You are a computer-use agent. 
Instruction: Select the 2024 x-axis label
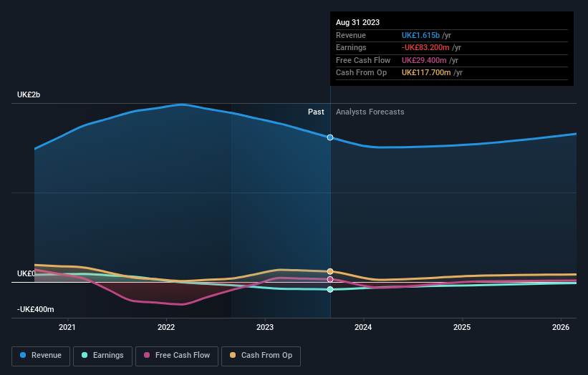click(363, 327)
